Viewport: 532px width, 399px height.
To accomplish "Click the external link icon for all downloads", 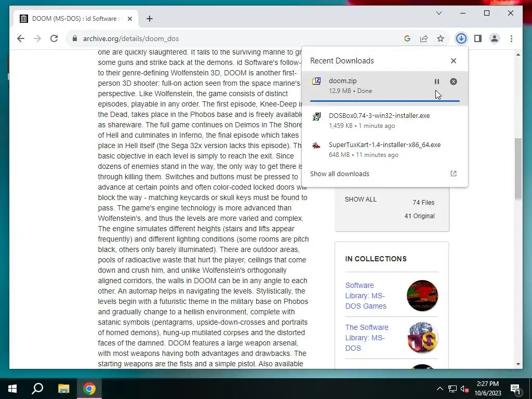I will coord(453,174).
